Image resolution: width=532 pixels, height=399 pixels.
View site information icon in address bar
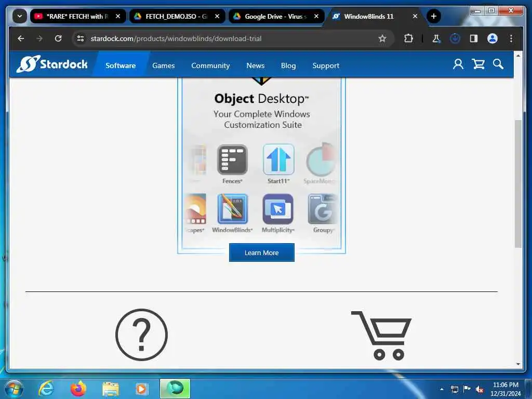[81, 38]
